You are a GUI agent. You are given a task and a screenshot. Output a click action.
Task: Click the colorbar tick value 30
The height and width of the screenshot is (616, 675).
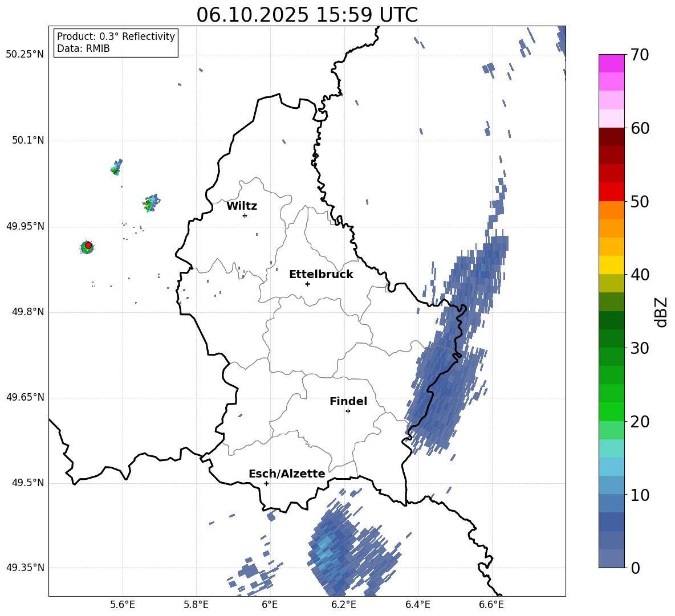pos(640,348)
